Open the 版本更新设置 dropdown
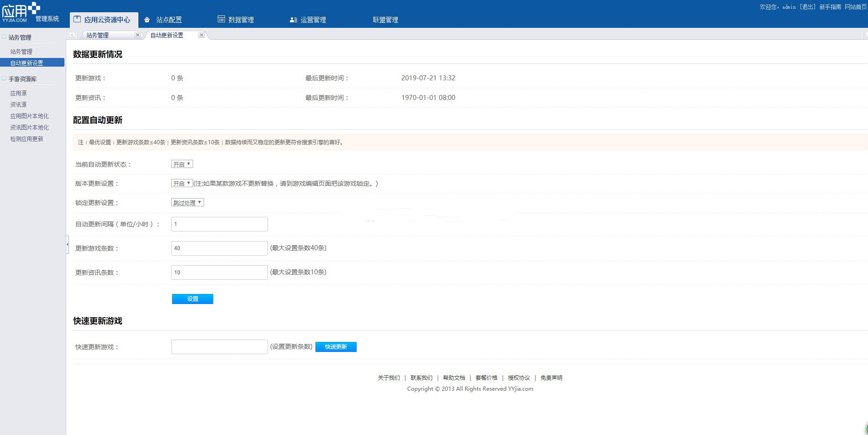This screenshot has height=435, width=868. 182,183
